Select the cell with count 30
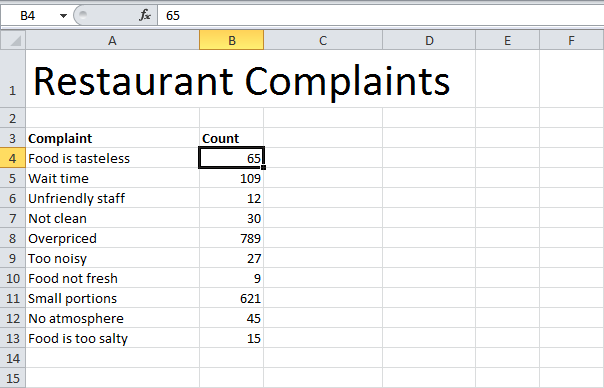The image size is (604, 388). point(232,218)
